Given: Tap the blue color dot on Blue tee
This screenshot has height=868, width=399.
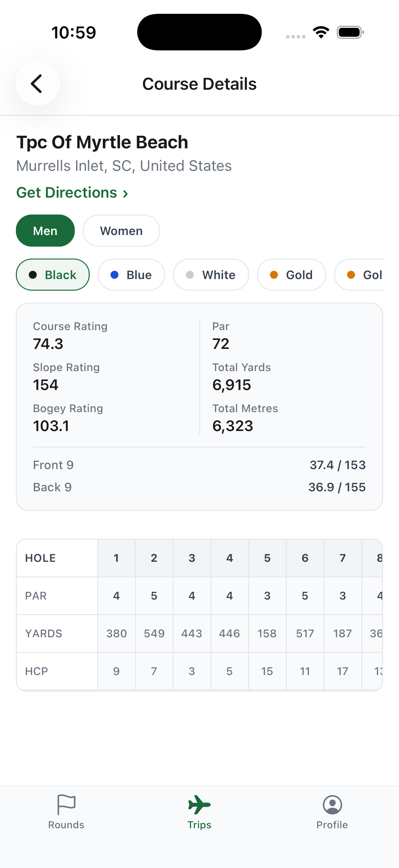Looking at the screenshot, I should (x=114, y=275).
